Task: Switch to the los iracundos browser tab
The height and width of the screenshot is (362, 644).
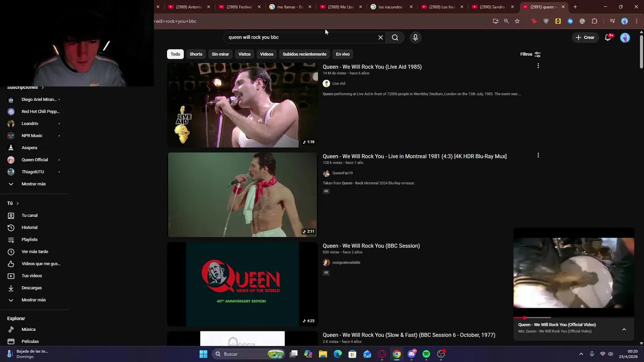Action: coord(390,7)
